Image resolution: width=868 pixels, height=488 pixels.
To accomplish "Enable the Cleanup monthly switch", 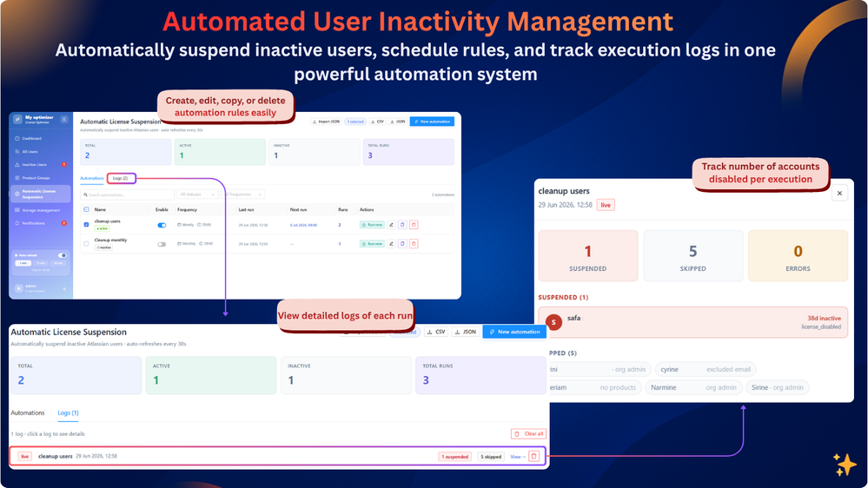I will point(162,244).
